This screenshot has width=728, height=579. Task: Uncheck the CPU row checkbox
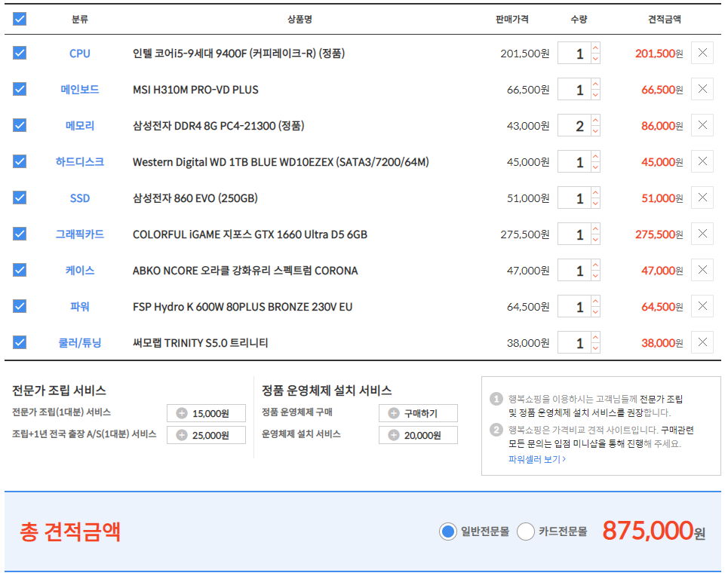coord(20,53)
